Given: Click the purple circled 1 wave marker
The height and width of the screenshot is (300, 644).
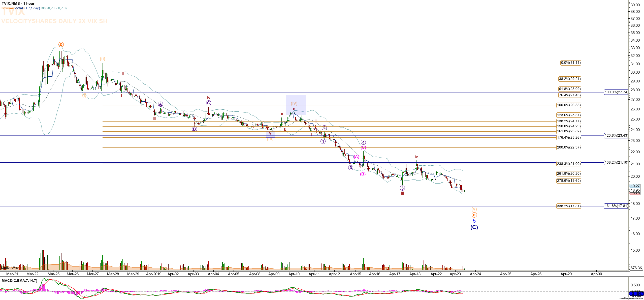Looking at the screenshot, I should point(323,141).
